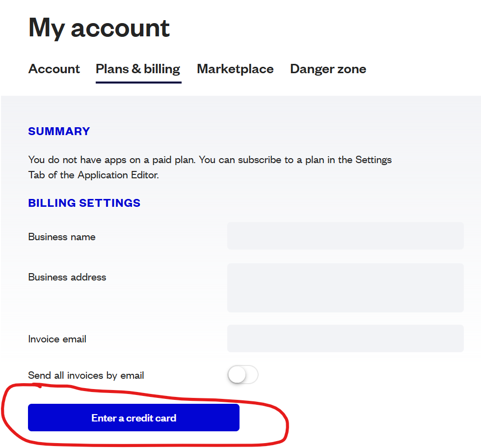The width and height of the screenshot is (481, 448).
Task: Click the SUMMARY section heading
Action: pyautogui.click(x=59, y=131)
